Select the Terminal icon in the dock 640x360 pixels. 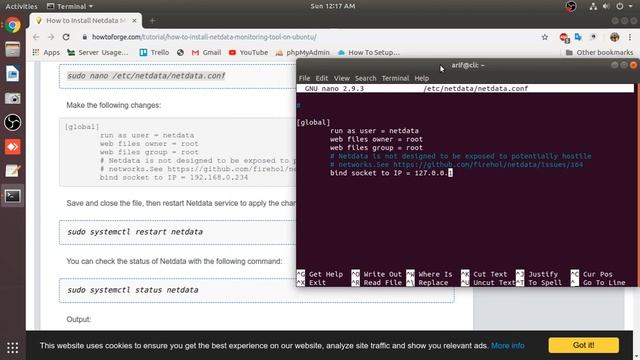[13, 196]
